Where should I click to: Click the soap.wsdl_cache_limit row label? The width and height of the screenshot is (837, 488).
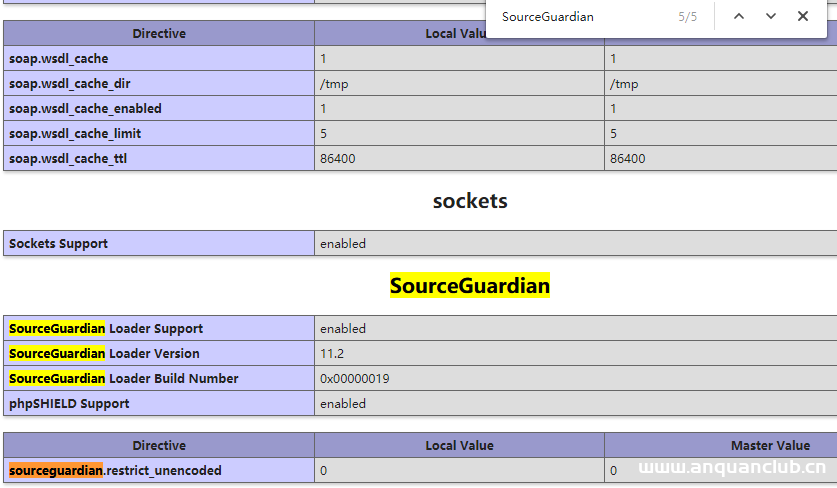(x=75, y=134)
